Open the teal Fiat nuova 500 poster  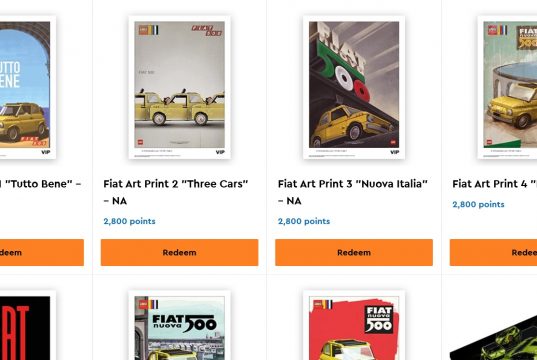coord(179,325)
